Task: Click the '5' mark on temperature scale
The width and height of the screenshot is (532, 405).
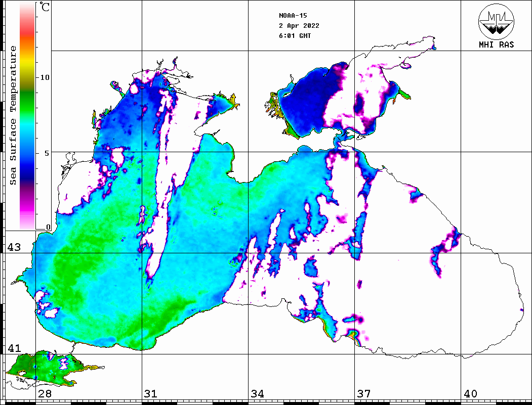Action: coord(47,153)
